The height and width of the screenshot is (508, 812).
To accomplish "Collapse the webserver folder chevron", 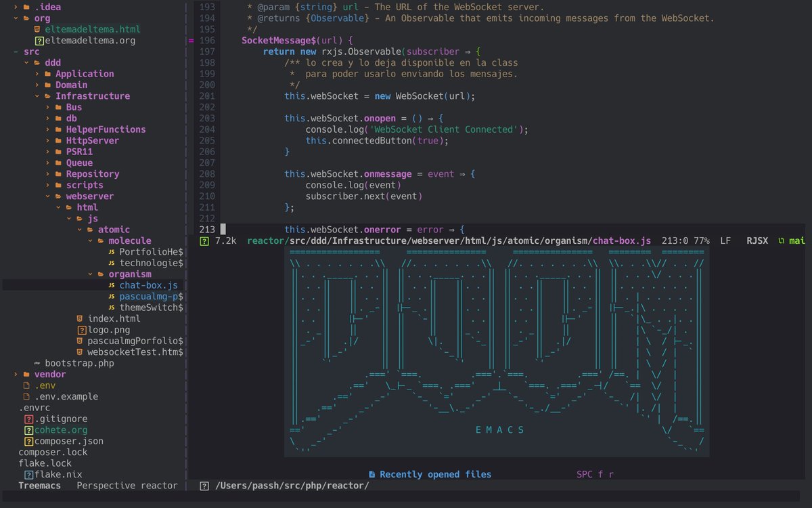I will coord(48,196).
